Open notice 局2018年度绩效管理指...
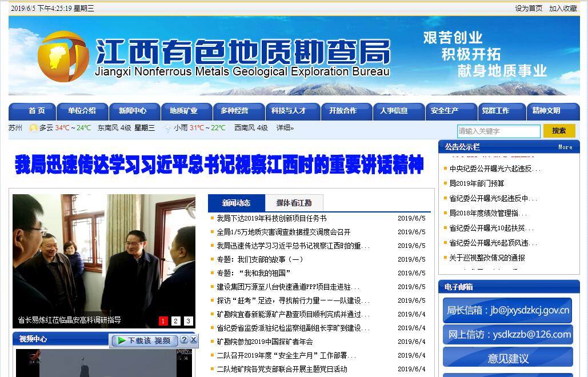 pos(488,213)
